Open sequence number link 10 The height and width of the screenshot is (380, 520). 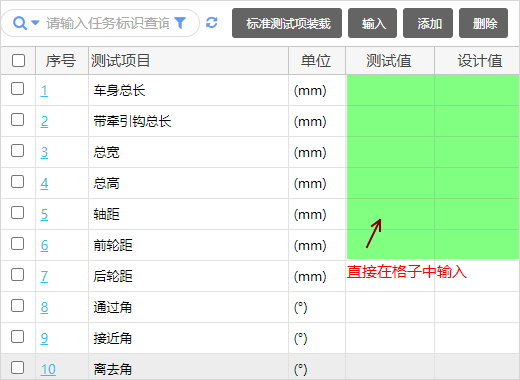[48, 369]
